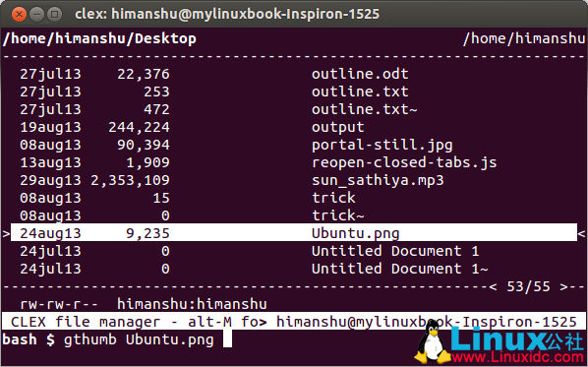Click the 29aug13 date entry
The height and width of the screenshot is (367, 588).
pyautogui.click(x=50, y=180)
